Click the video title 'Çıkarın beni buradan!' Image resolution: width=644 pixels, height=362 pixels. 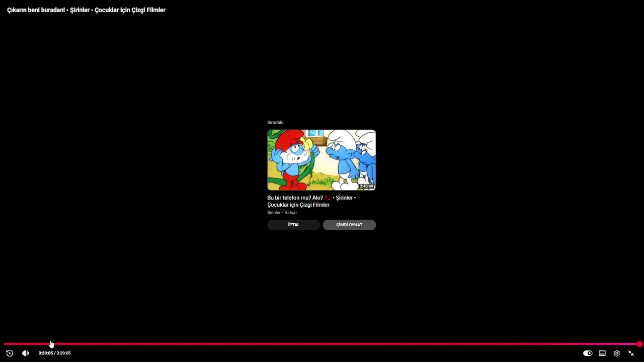(x=86, y=10)
